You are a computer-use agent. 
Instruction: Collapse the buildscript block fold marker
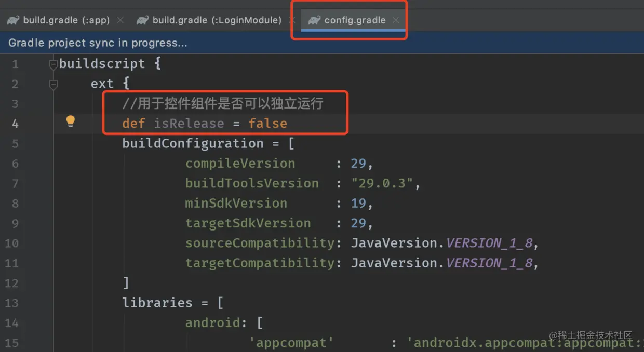coord(53,64)
